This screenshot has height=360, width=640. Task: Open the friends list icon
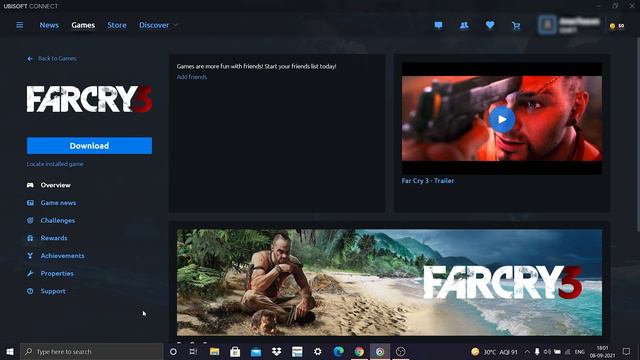464,25
